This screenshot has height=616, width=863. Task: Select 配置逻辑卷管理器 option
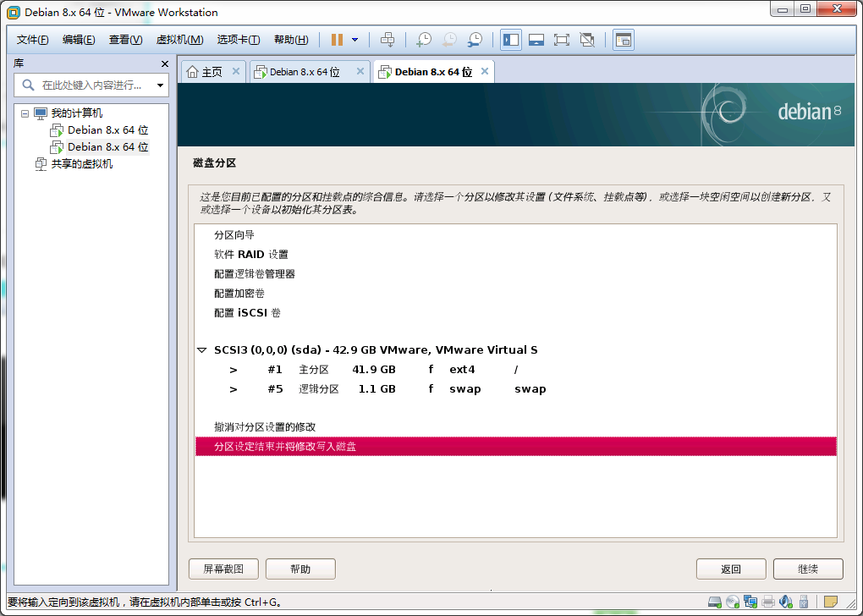pos(255,273)
